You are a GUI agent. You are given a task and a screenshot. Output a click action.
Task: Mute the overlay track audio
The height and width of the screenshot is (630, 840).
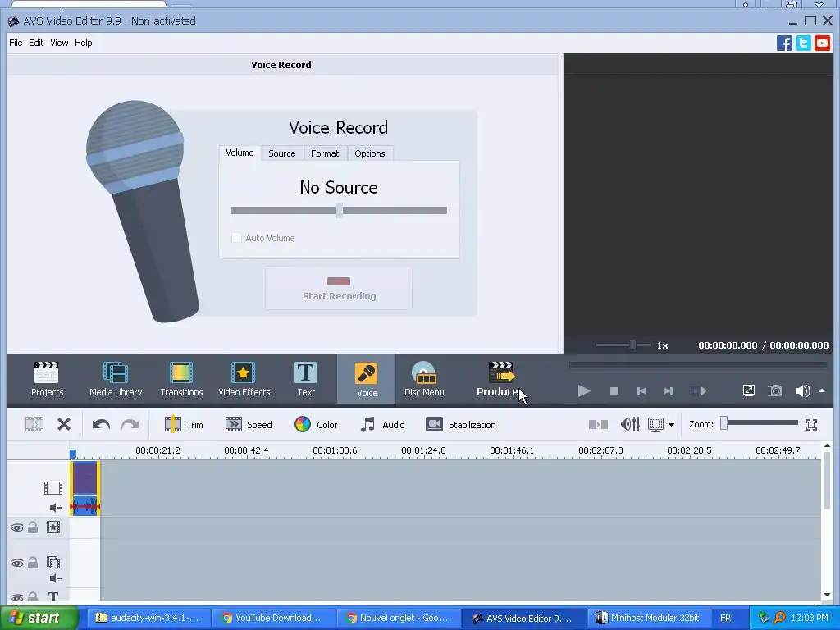point(55,578)
